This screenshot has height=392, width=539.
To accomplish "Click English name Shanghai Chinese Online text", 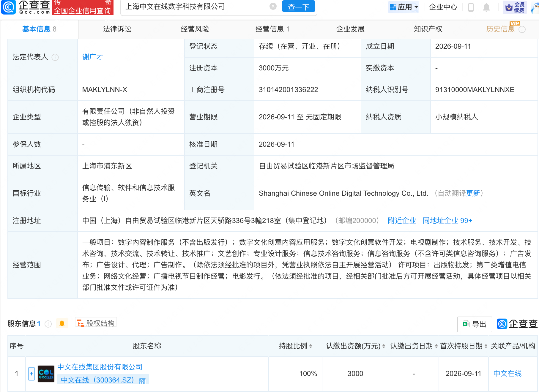I will point(343,193).
